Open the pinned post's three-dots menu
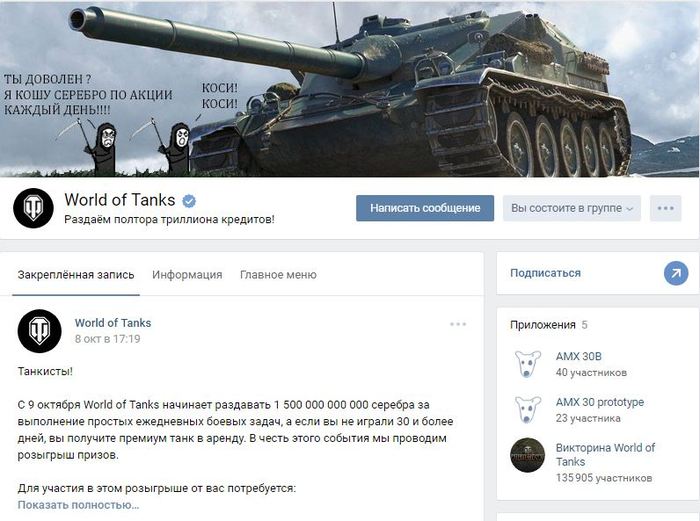Screen dimensions: 700x521 (458, 324)
